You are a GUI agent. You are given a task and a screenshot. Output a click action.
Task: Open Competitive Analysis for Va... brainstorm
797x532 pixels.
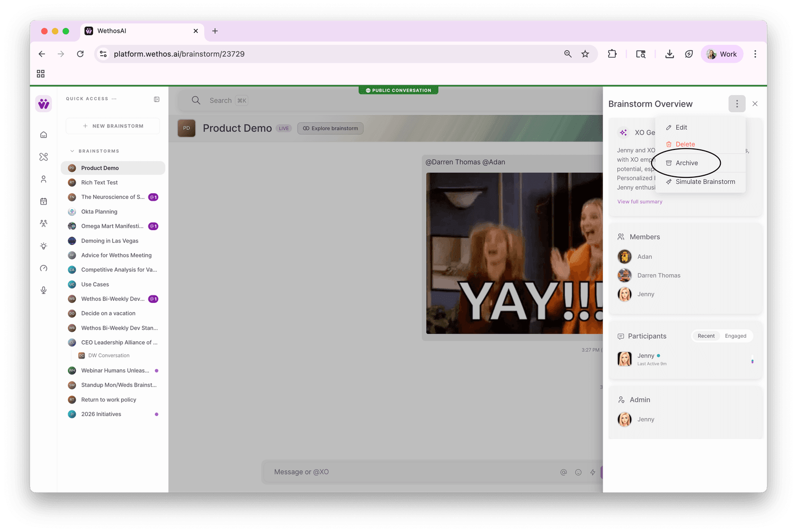[x=113, y=270]
